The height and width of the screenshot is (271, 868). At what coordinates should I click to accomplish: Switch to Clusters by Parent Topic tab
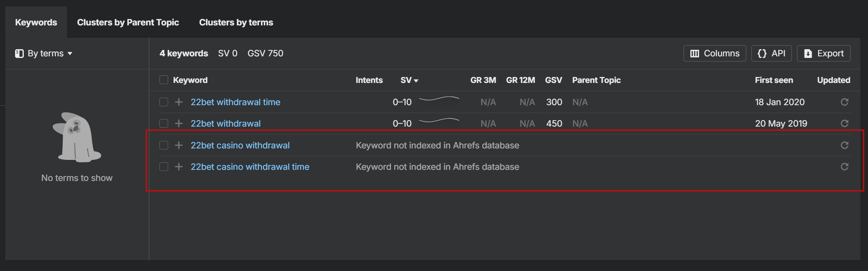(x=128, y=22)
